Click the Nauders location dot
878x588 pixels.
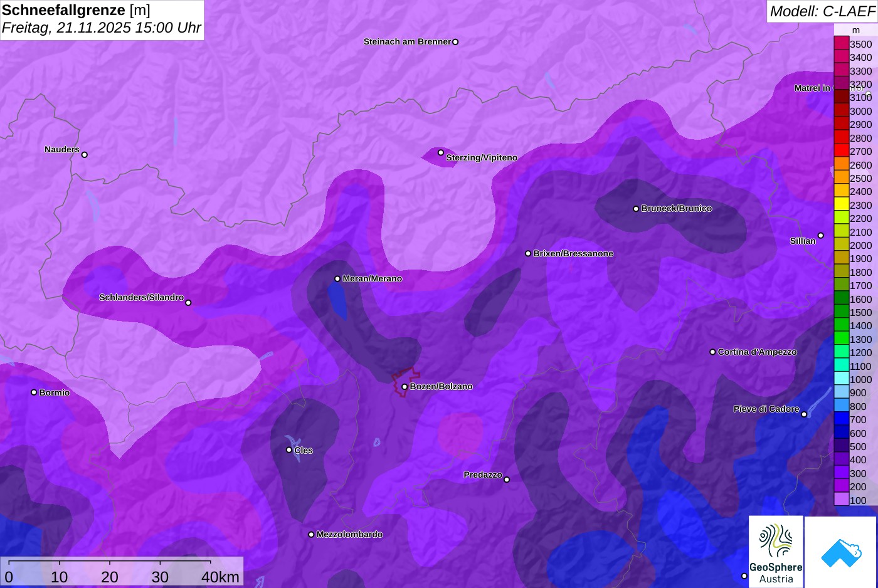click(85, 154)
